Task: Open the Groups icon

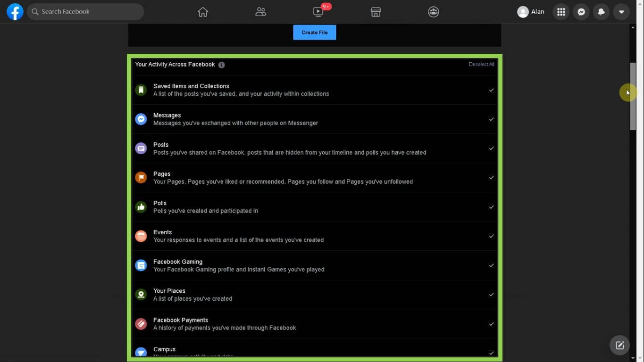Action: tap(434, 12)
